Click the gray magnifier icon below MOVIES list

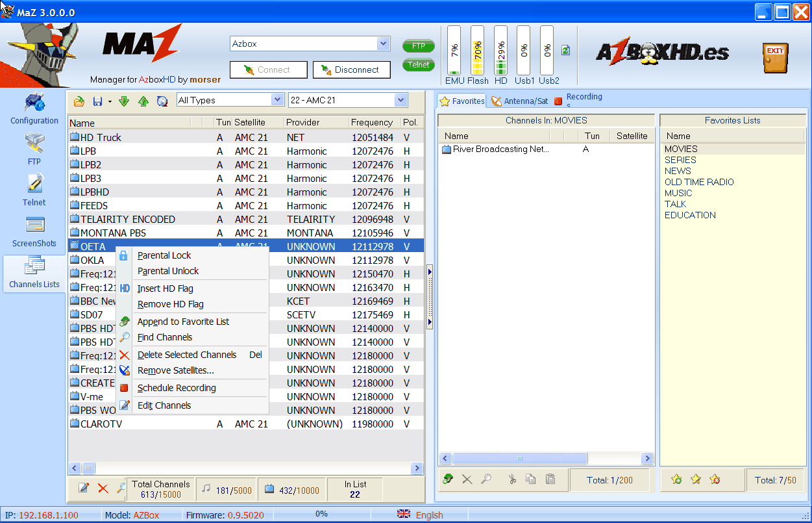pos(486,479)
